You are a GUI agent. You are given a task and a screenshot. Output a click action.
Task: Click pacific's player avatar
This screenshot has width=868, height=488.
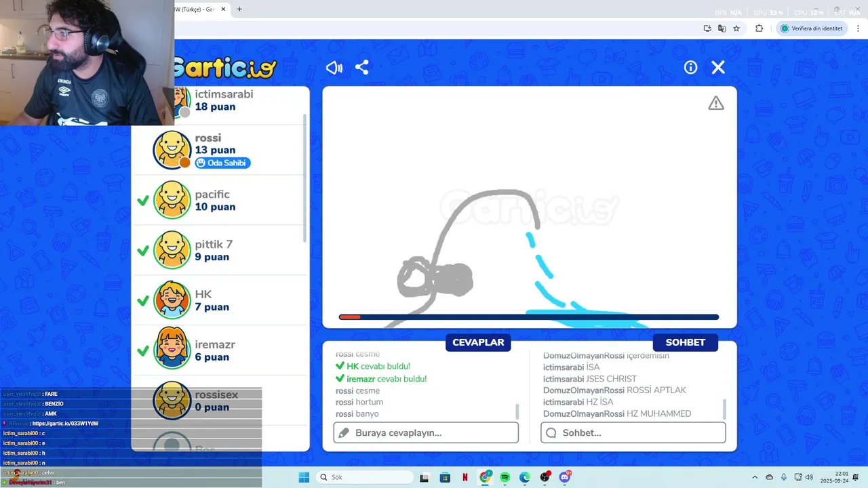[172, 200]
